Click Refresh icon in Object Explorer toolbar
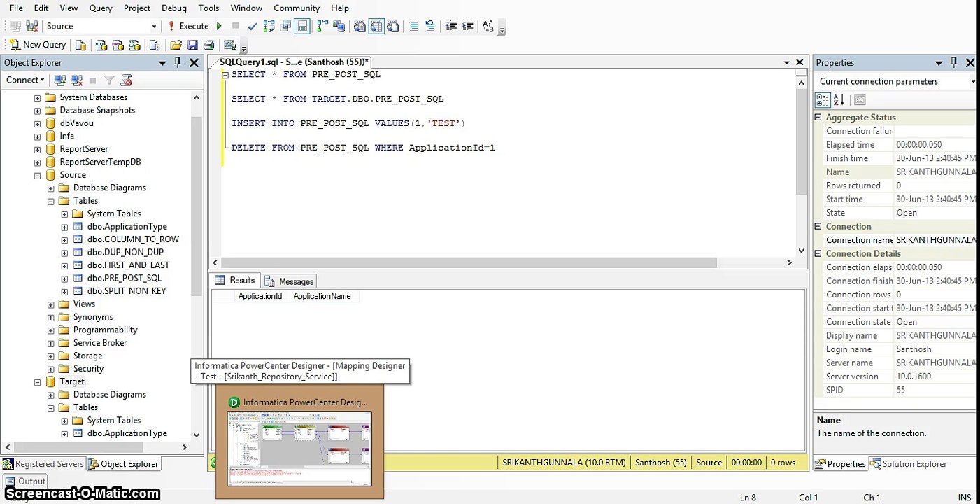The width and height of the screenshot is (980, 504). point(126,80)
